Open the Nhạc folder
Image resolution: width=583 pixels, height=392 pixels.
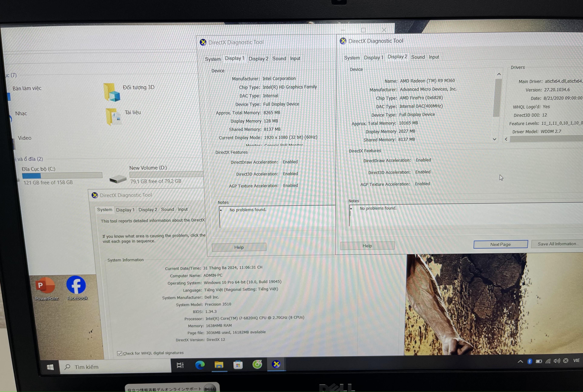tap(21, 114)
